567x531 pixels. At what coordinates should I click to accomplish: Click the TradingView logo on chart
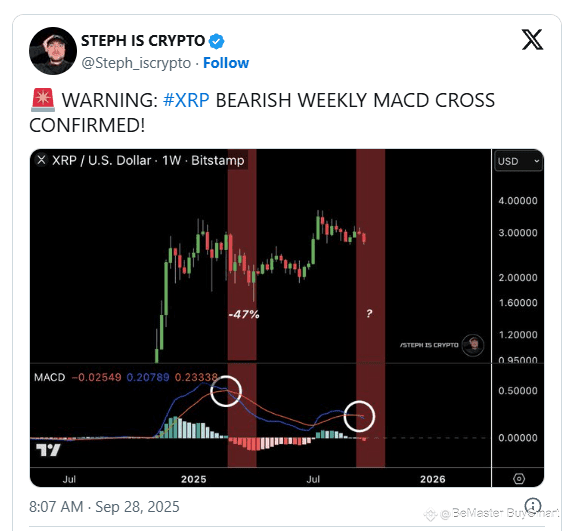(48, 450)
